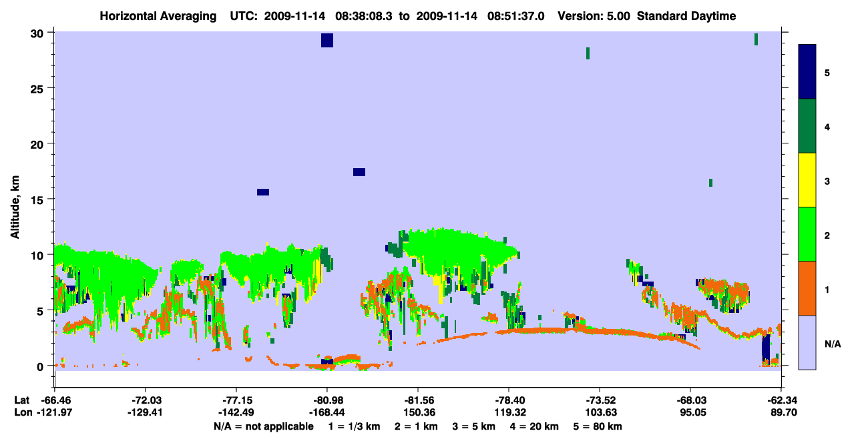
Task: Click longitude value -142.49
Action: (236, 413)
